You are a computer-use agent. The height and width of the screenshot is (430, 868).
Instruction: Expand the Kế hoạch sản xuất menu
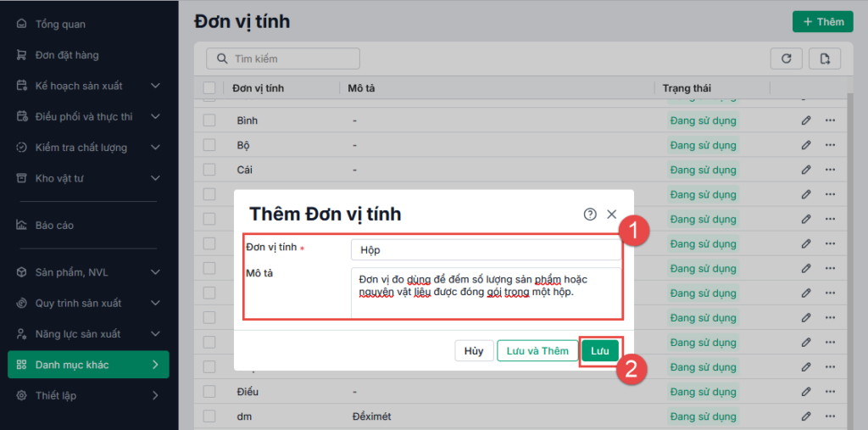pyautogui.click(x=155, y=86)
